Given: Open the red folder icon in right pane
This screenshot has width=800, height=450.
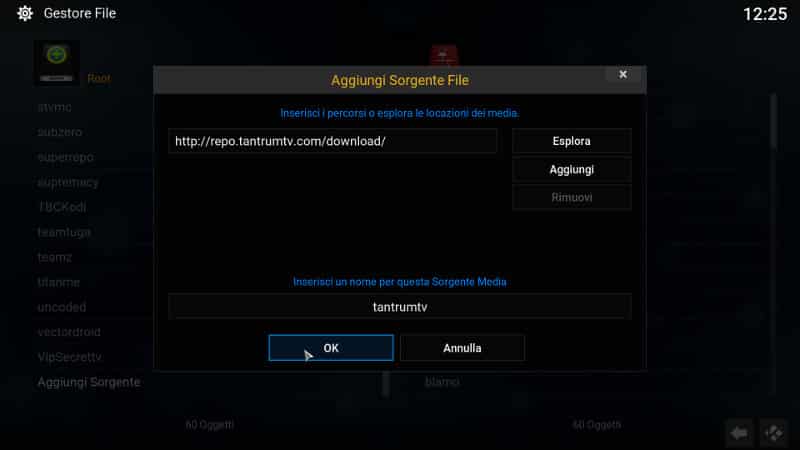Looking at the screenshot, I should (444, 55).
